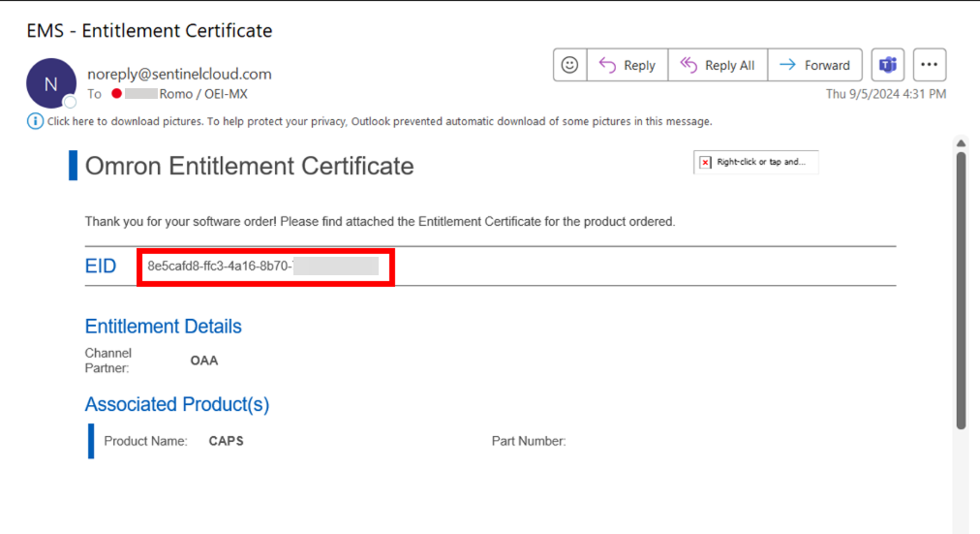This screenshot has height=534, width=980.
Task: Open the emoji reaction button
Action: click(569, 65)
